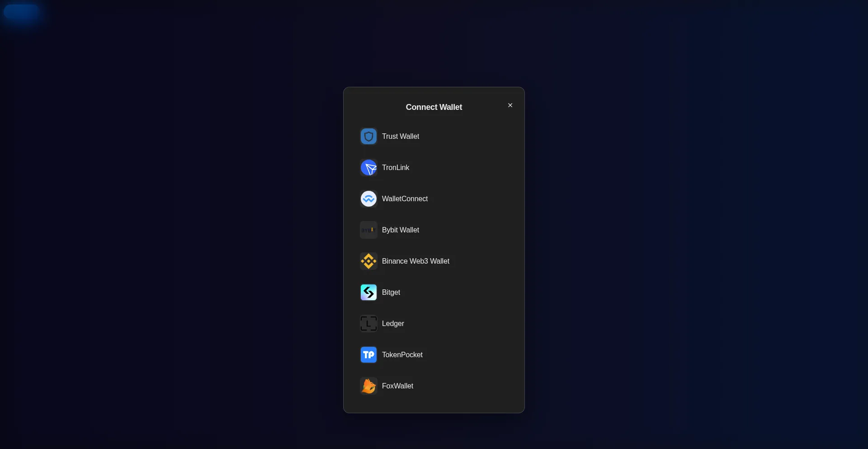The width and height of the screenshot is (868, 449).
Task: Choose the "TronLink" text label
Action: 395,168
